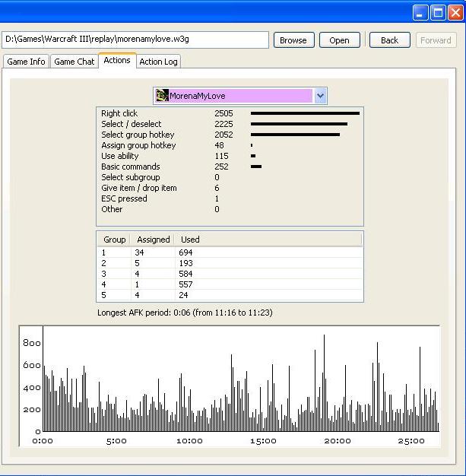Navigate with the Back button
Screen dimensions: 466x476
tap(389, 40)
